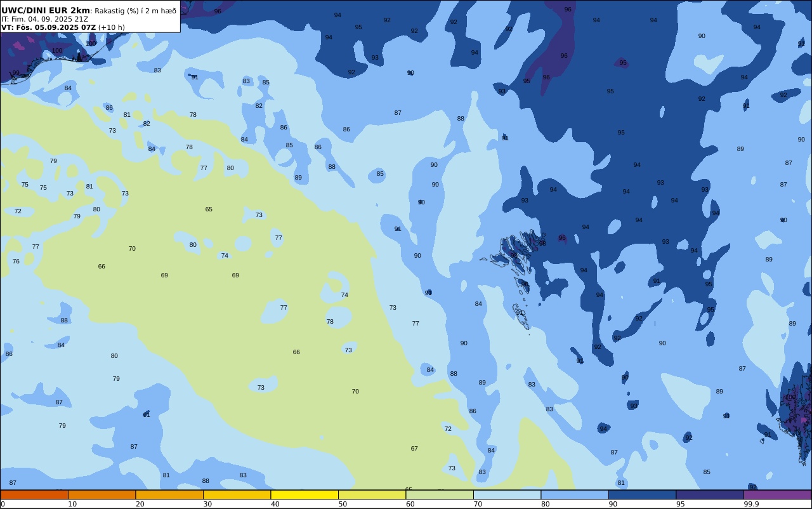
Task: Click the 30–40 amber legend swatch
Action: point(237,494)
